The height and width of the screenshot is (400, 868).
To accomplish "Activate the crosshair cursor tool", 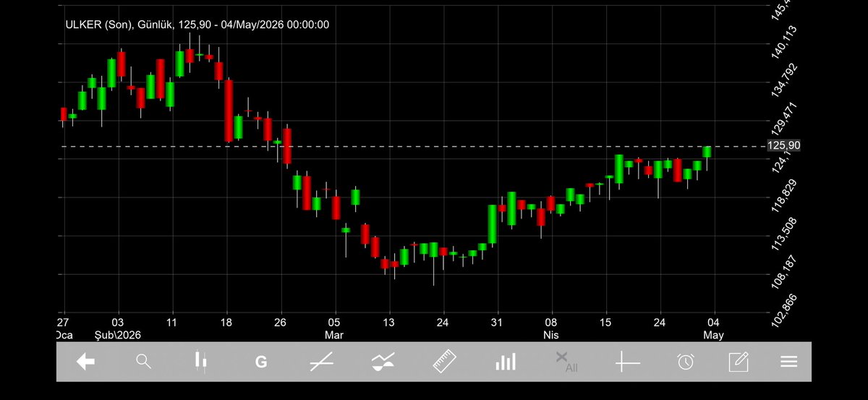I will coord(627,362).
